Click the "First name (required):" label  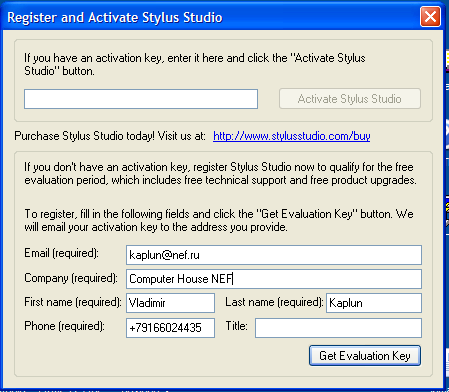point(73,302)
